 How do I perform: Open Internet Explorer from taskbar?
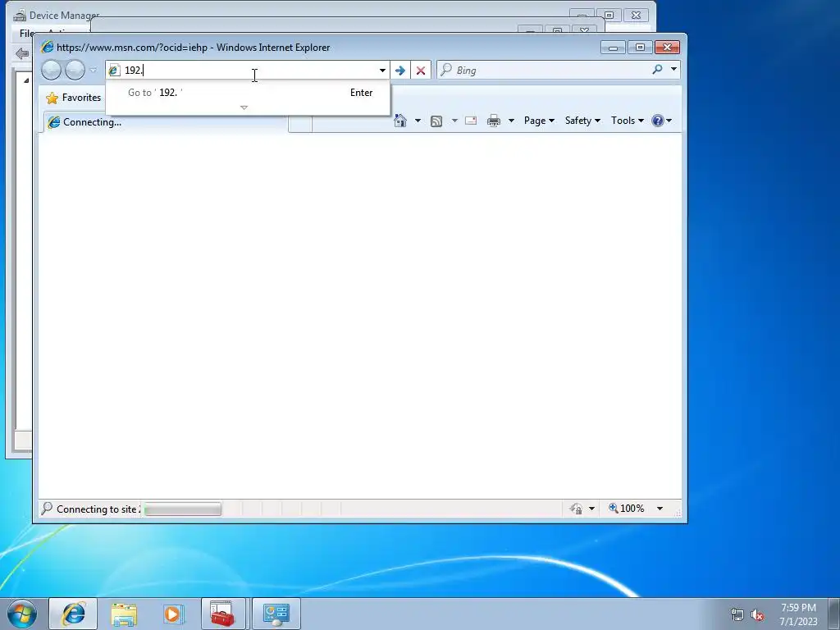73,614
